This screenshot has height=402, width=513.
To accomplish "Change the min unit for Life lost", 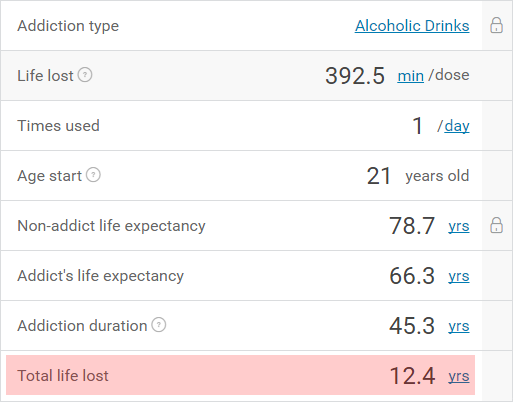I will [x=410, y=76].
